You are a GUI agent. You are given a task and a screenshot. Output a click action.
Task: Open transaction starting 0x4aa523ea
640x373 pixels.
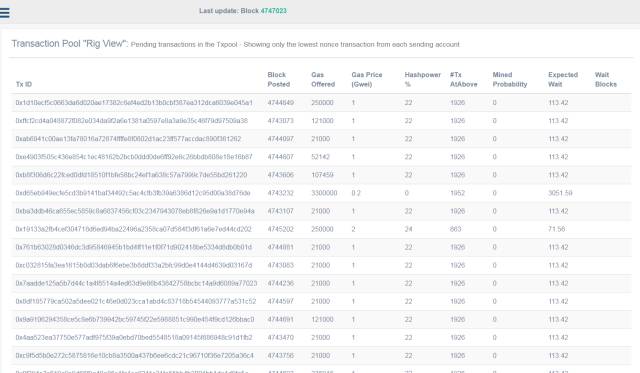coord(134,337)
